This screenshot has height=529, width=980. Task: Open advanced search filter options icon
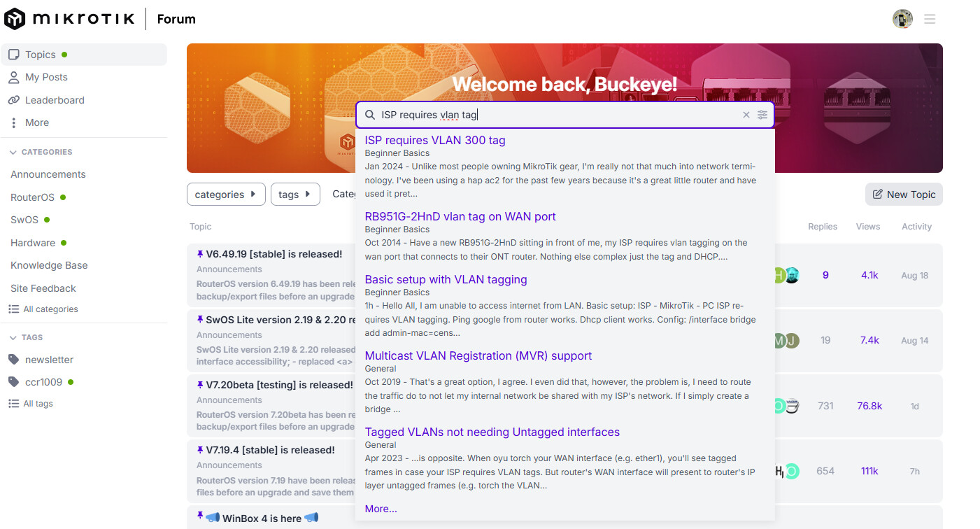762,115
